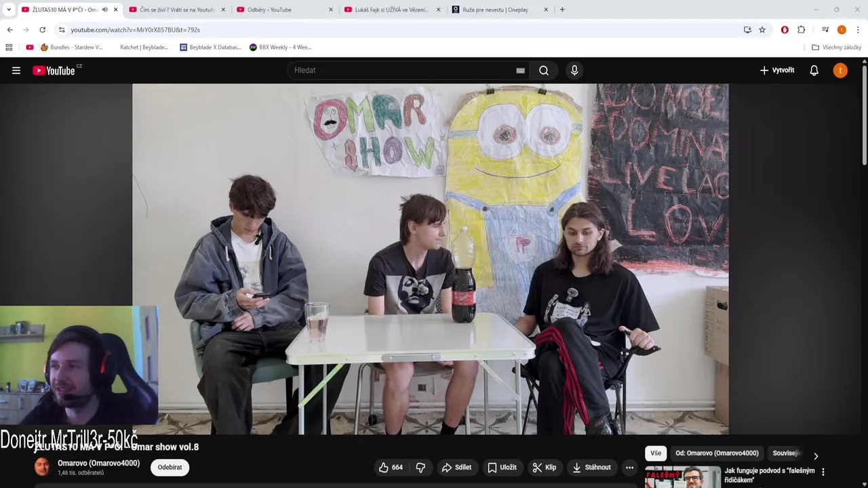868x488 pixels.
Task: Open the YouTube hamburger guide menu
Action: 16,70
